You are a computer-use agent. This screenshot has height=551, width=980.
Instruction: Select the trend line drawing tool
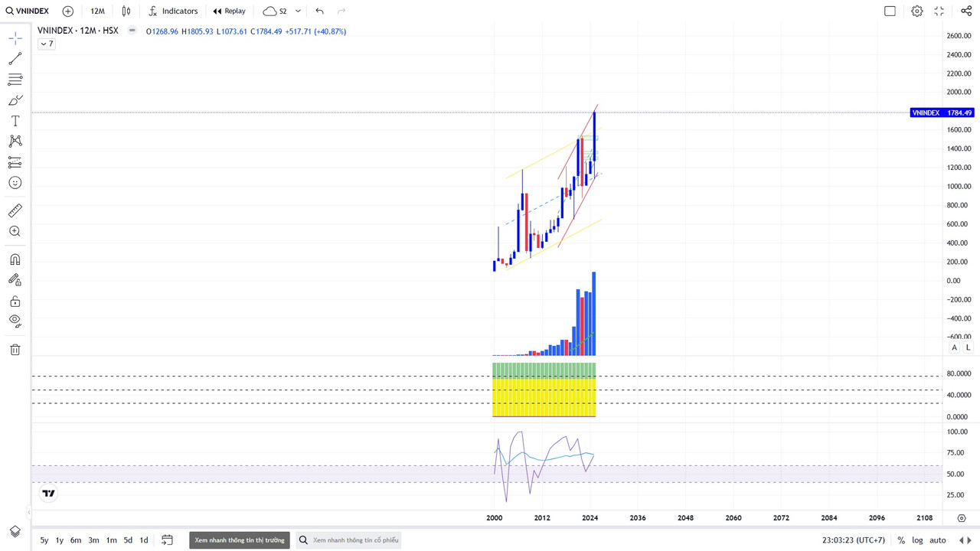[15, 59]
